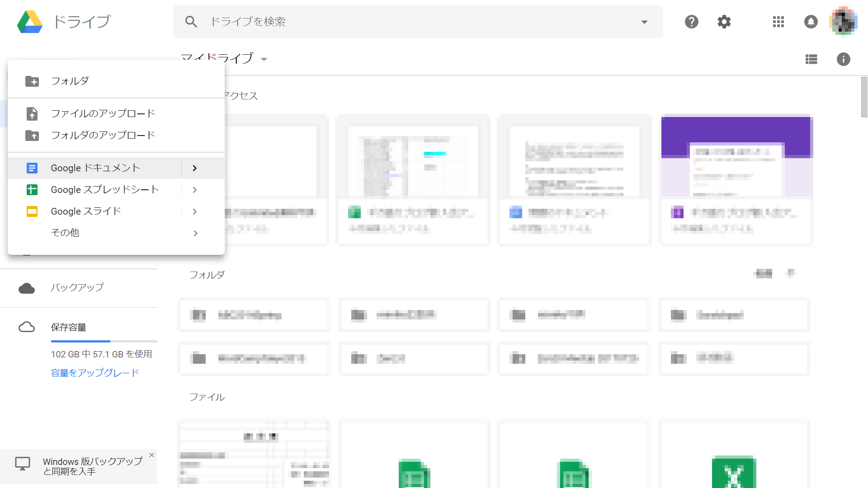
Task: Select その他 menu item
Action: tap(116, 233)
